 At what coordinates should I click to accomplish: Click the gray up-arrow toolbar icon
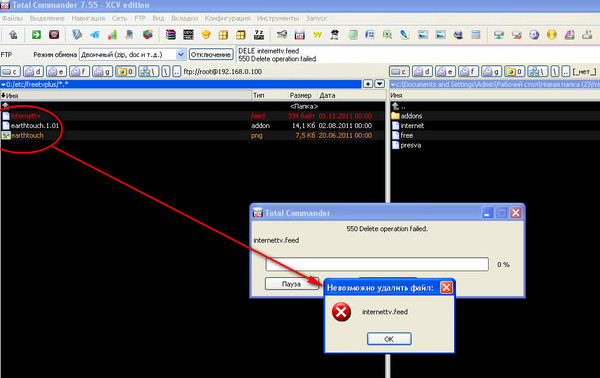[x=13, y=35]
